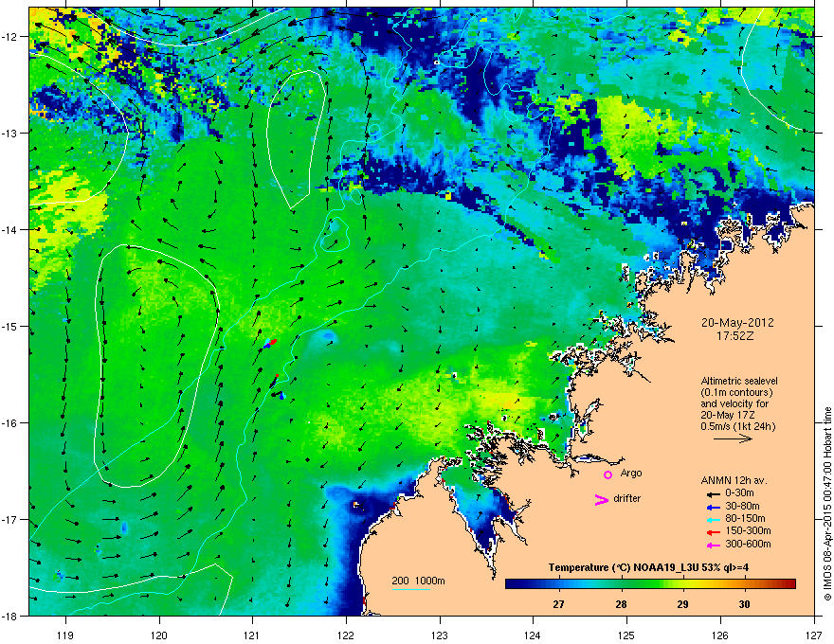Click the longitude axis label 126
Viewport: 834px width, 644px height.
[x=720, y=635]
